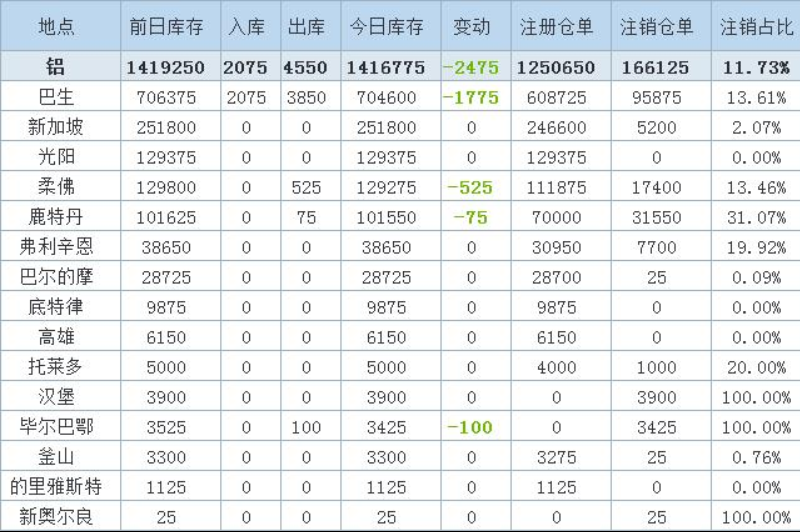This screenshot has height=532, width=800.
Task: Select the 铝 summary row label
Action: [x=57, y=68]
